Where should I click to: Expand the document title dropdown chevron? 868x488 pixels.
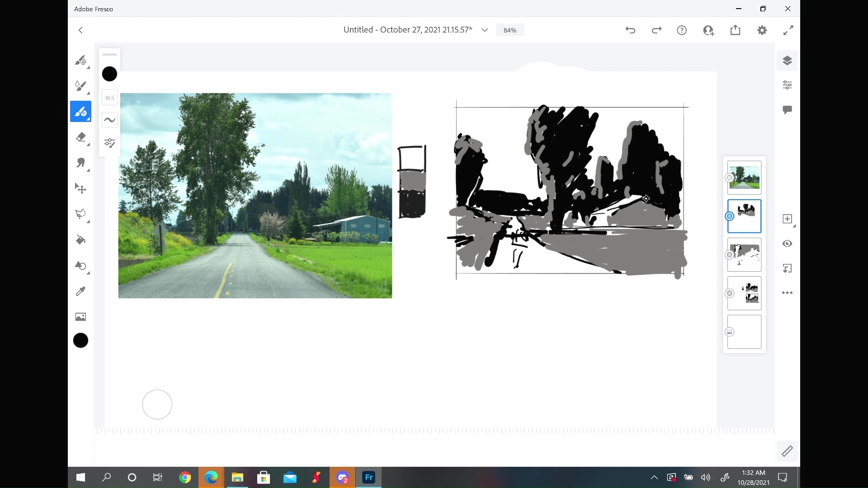point(485,30)
